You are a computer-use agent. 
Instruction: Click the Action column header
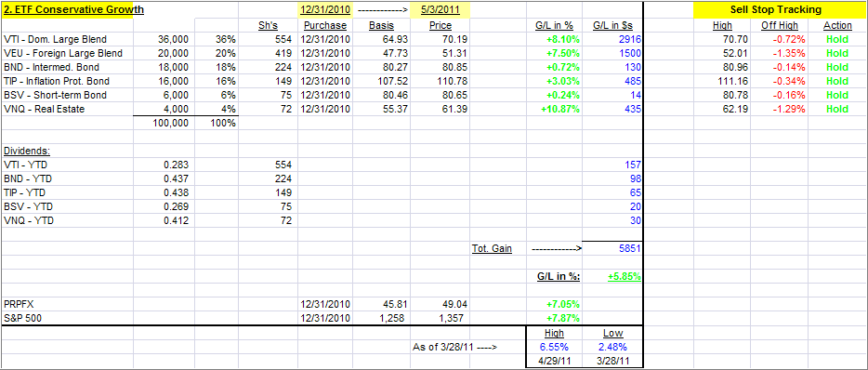[837, 25]
